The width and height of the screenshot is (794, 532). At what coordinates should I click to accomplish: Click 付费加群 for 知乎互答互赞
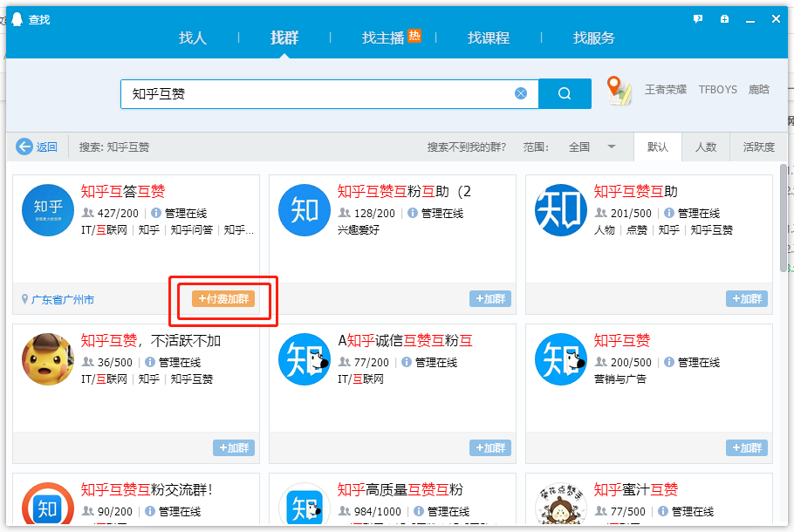click(x=223, y=298)
